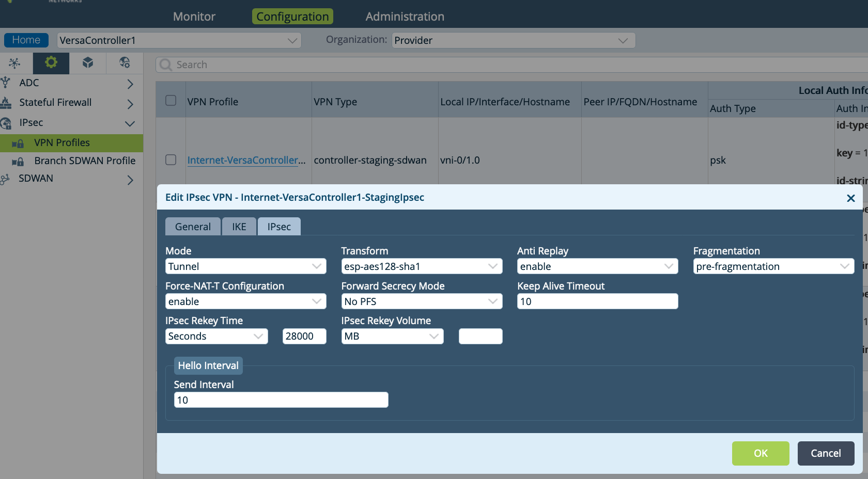Open the Anti Replay dropdown
Viewport: 868px width, 479px height.
coord(598,266)
